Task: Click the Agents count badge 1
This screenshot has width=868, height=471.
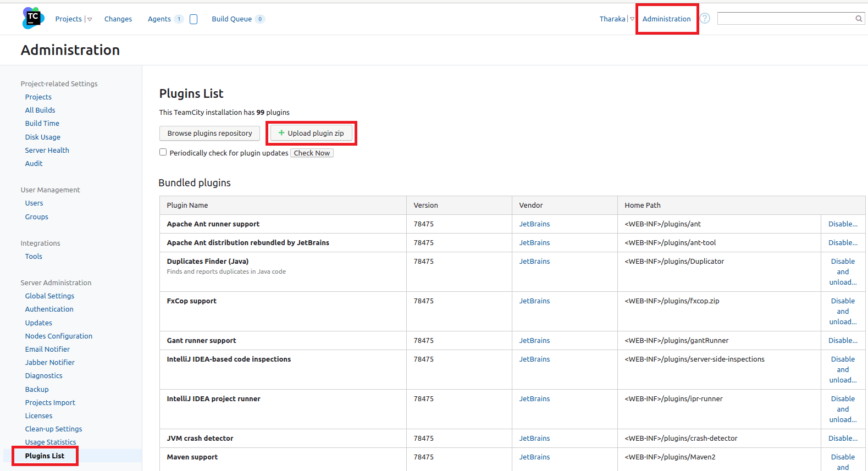Action: click(179, 19)
